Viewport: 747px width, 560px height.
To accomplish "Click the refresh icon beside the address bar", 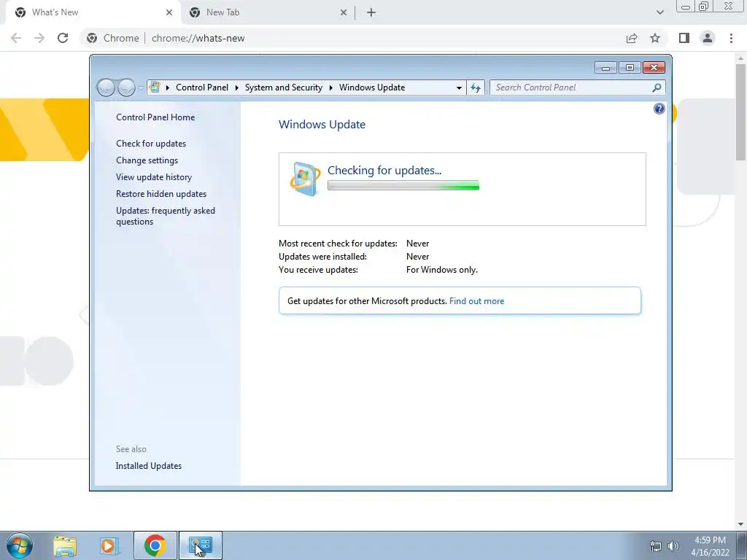I will [476, 87].
